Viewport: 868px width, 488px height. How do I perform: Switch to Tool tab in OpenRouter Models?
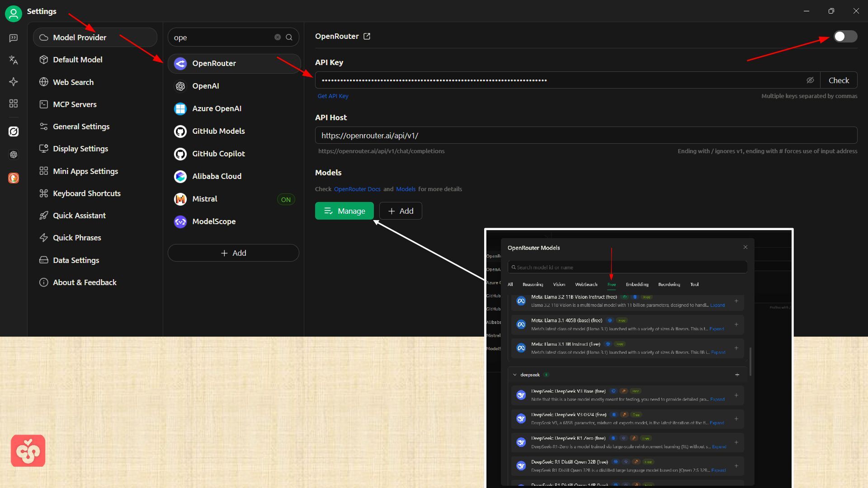coord(694,284)
